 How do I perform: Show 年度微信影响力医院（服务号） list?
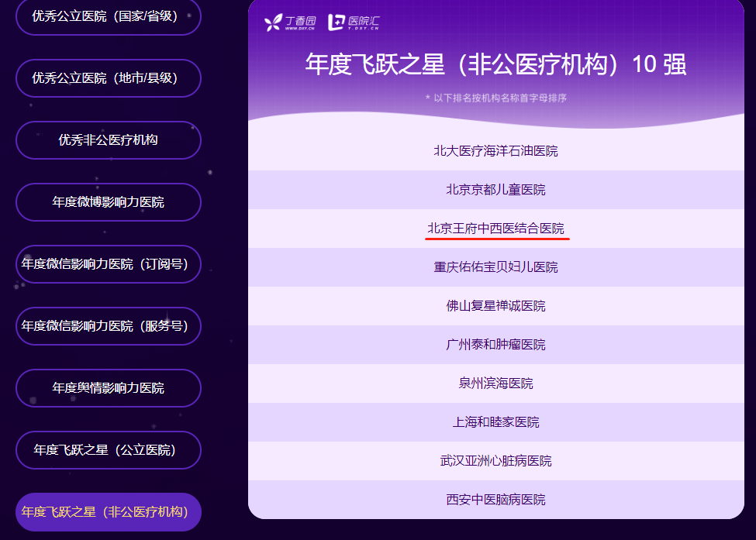pos(108,326)
